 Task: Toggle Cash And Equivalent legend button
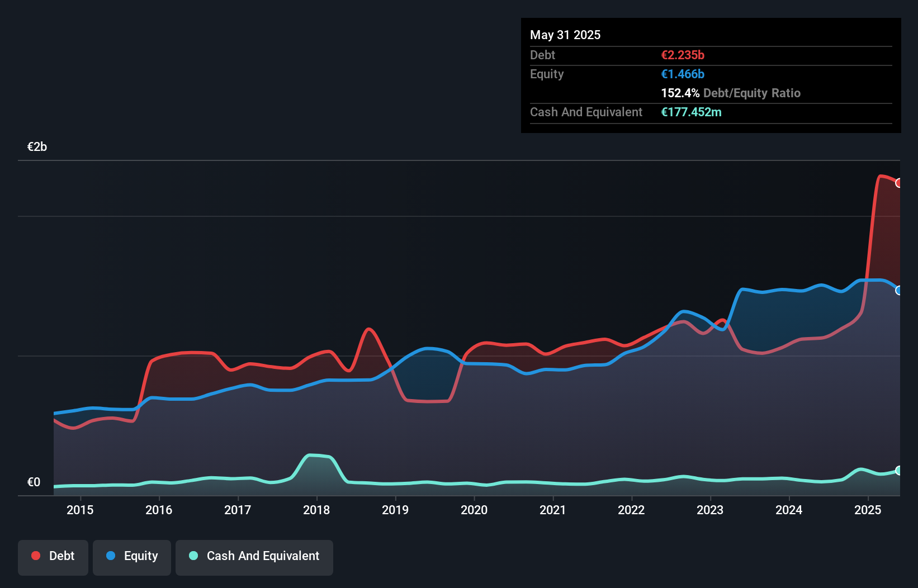click(254, 557)
